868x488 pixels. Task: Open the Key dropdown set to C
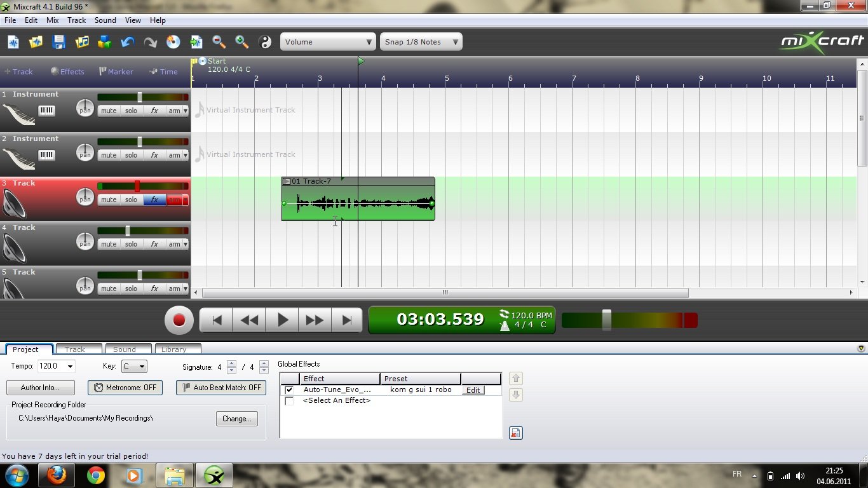point(134,367)
